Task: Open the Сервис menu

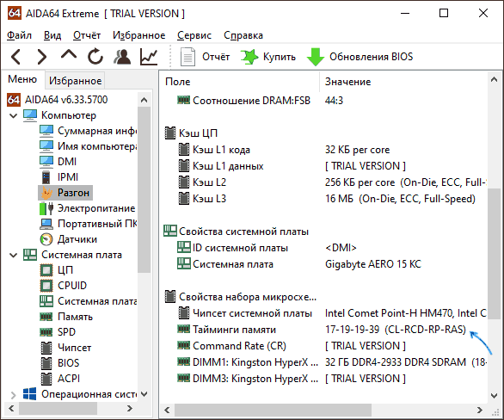Action: click(194, 35)
